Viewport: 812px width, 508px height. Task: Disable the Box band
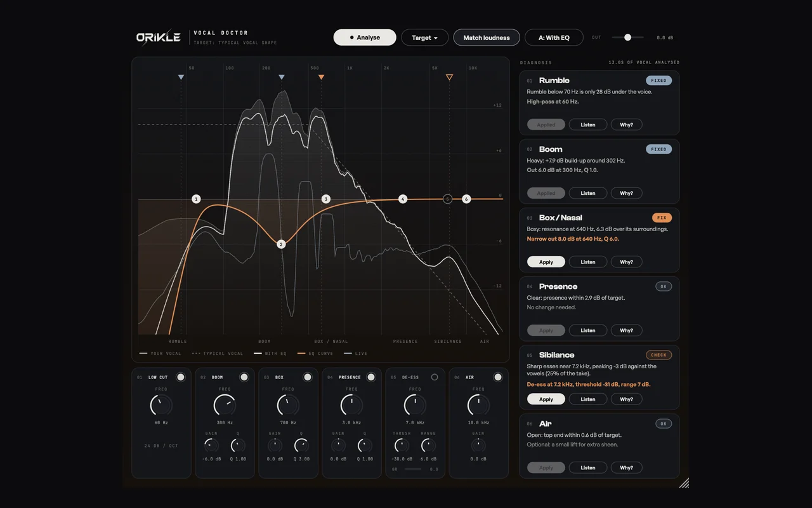[308, 377]
